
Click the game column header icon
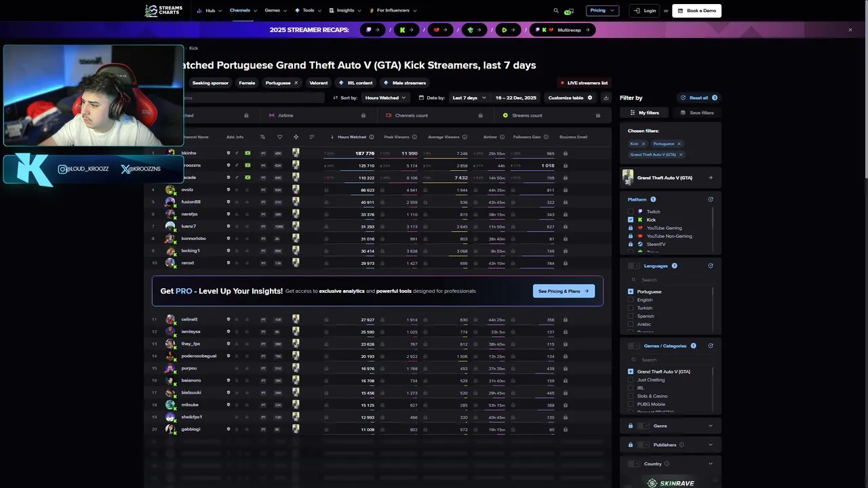click(x=296, y=137)
